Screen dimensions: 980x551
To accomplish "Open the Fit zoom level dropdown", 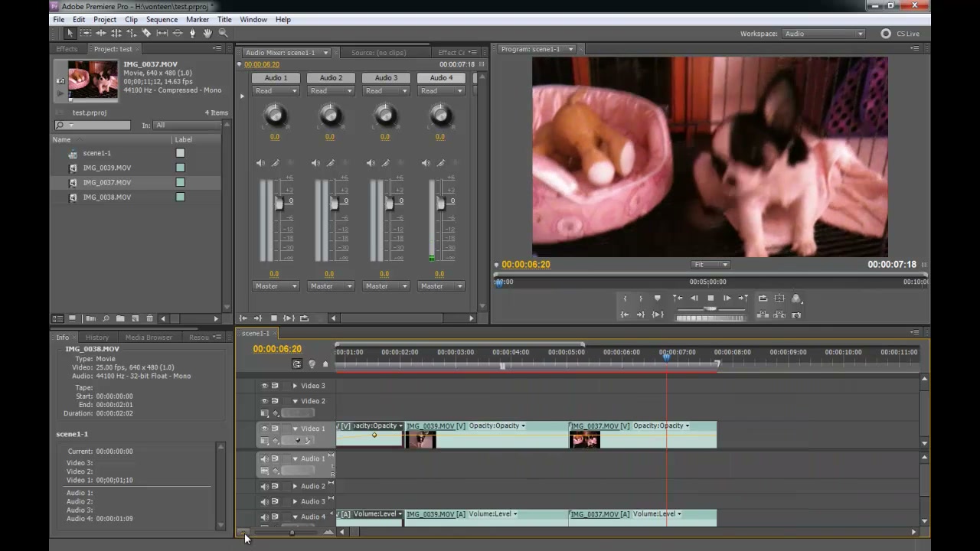I will (710, 265).
